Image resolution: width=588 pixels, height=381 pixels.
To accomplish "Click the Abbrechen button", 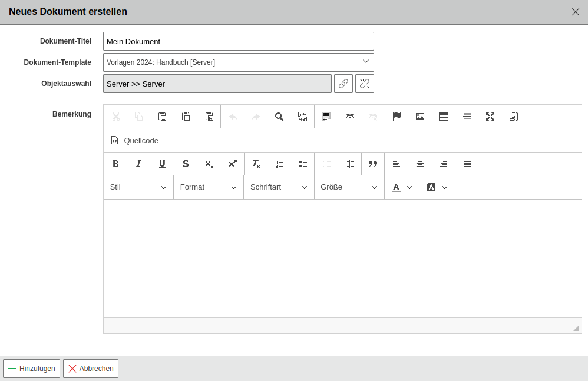I will pyautogui.click(x=91, y=369).
